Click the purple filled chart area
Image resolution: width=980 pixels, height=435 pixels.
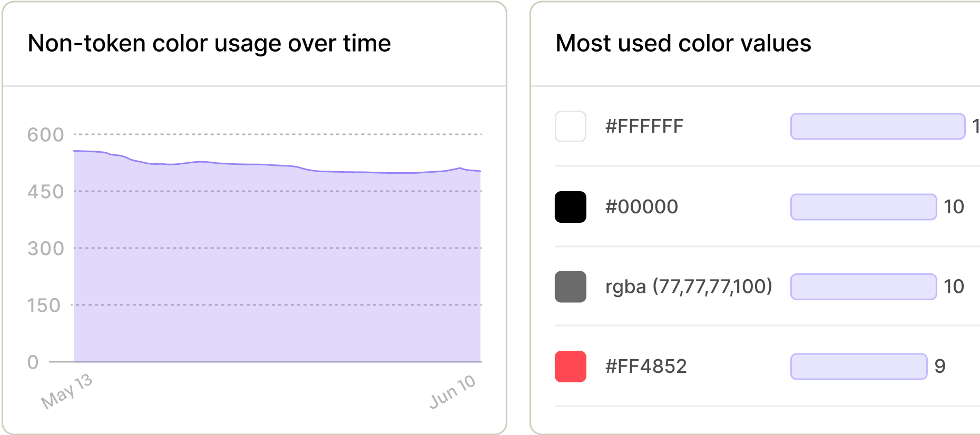click(x=277, y=263)
